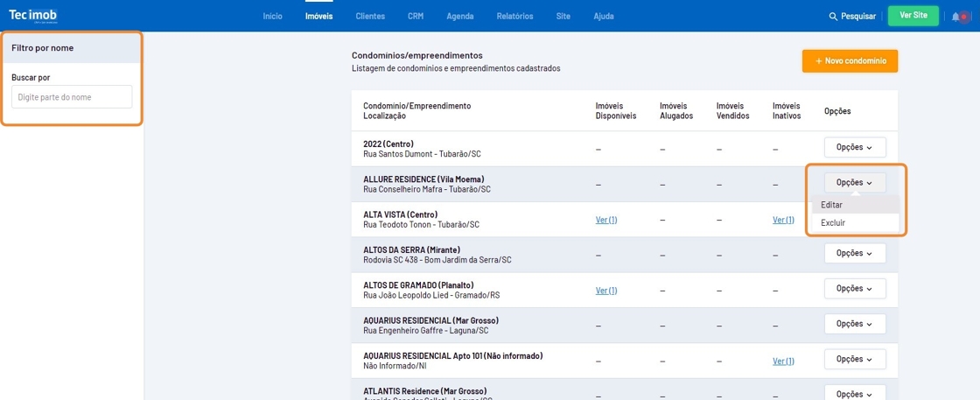This screenshot has width=980, height=400.
Task: Expand Opções for 2022 (Centro)
Action: tap(854, 147)
